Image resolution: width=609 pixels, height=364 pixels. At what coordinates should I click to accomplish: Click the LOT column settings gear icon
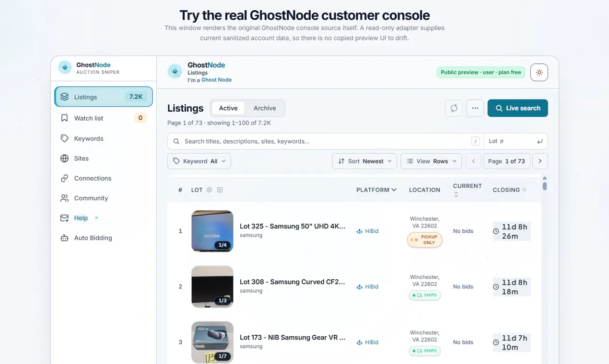pos(209,190)
